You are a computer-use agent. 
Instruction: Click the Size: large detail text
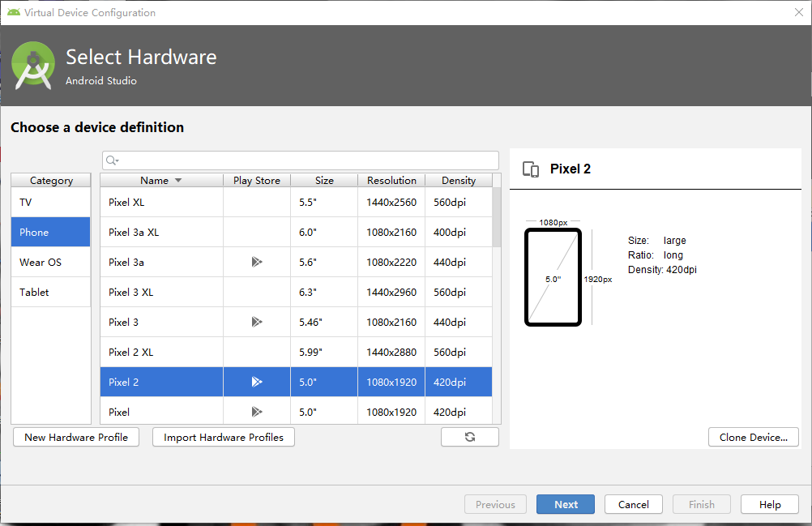click(657, 241)
